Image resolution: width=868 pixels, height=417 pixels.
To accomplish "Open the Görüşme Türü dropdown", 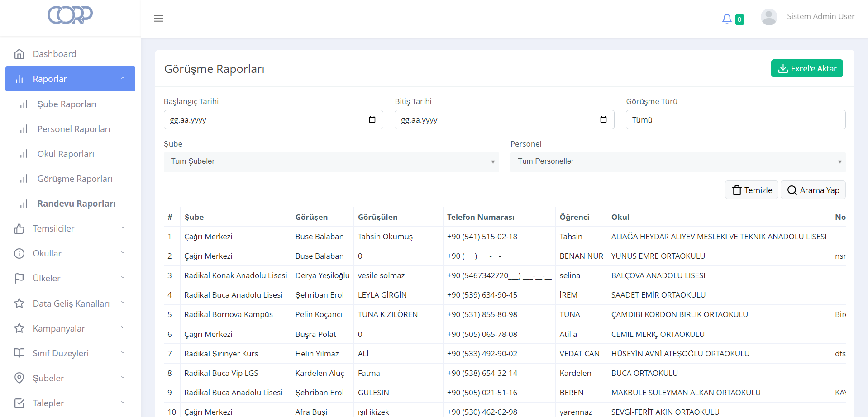I will (735, 120).
